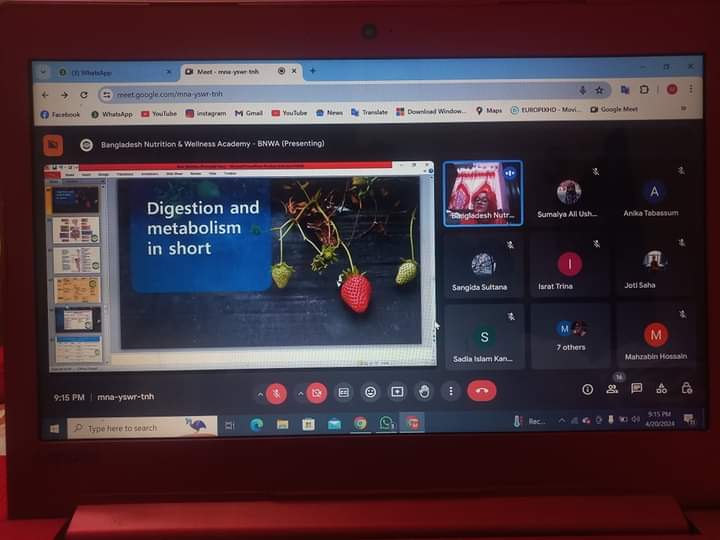This screenshot has height=540, width=720.
Task: Open the Activities panel icon
Action: [661, 389]
